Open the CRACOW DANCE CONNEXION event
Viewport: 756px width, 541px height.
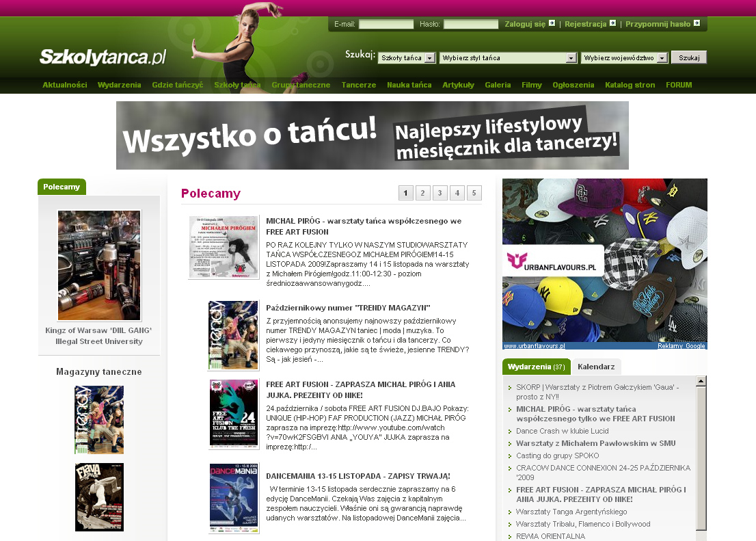(603, 473)
